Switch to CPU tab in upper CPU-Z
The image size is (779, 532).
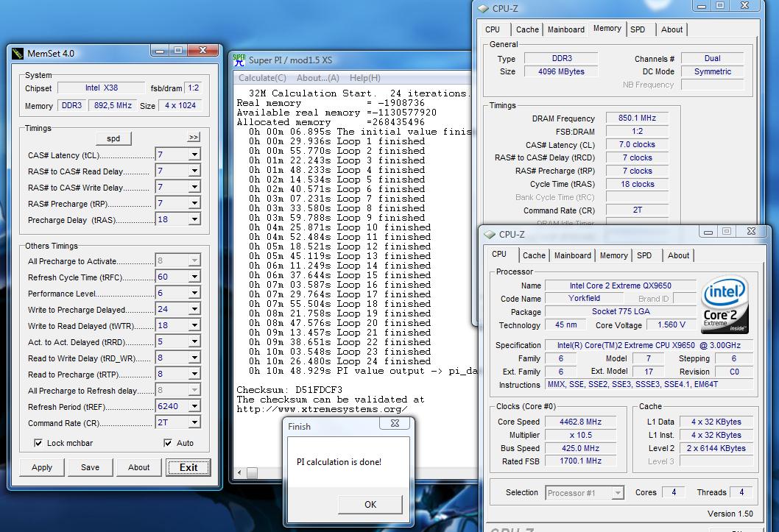(493, 29)
